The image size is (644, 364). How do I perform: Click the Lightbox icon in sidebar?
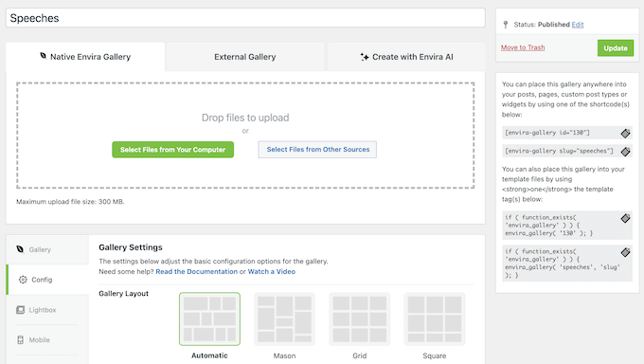pos(20,310)
